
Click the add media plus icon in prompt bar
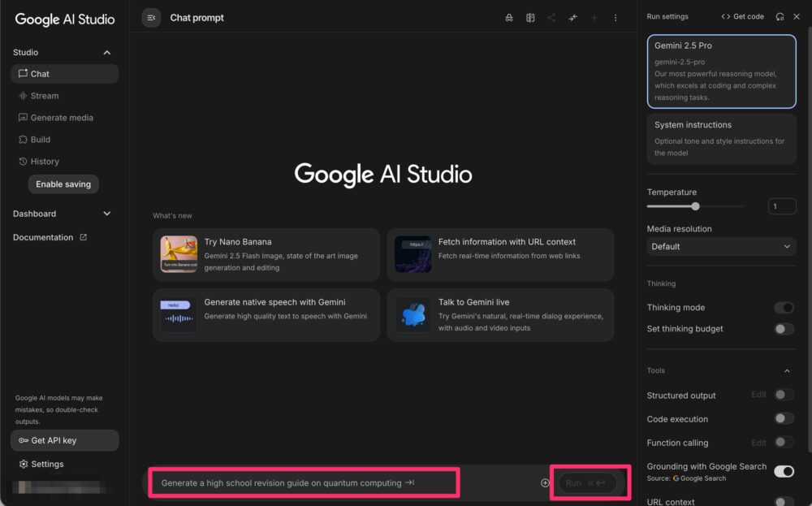(545, 483)
